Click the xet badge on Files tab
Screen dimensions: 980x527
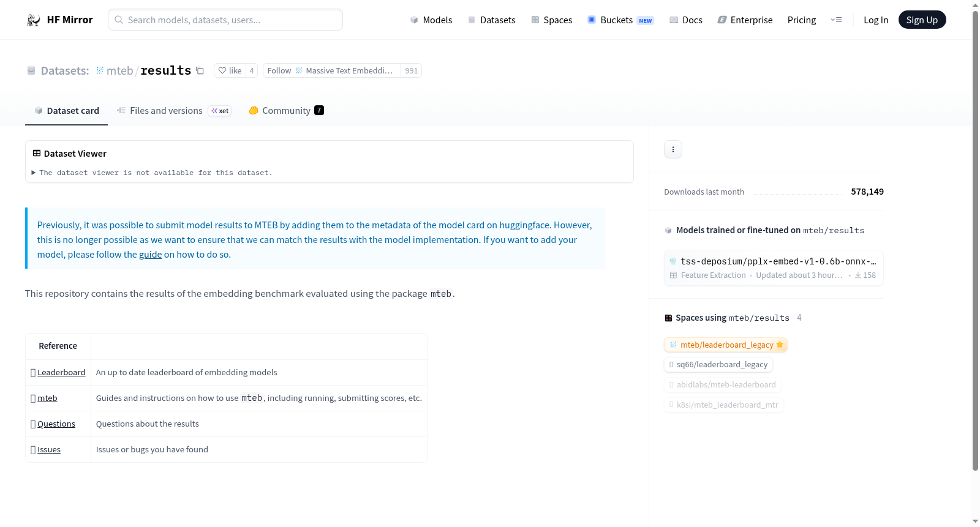pyautogui.click(x=220, y=111)
